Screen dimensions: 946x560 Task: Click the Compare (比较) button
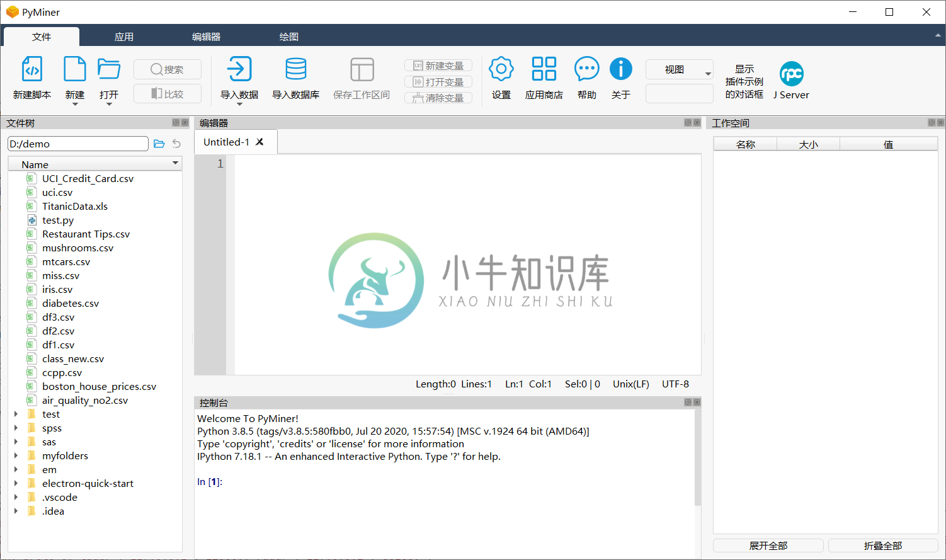pos(168,94)
